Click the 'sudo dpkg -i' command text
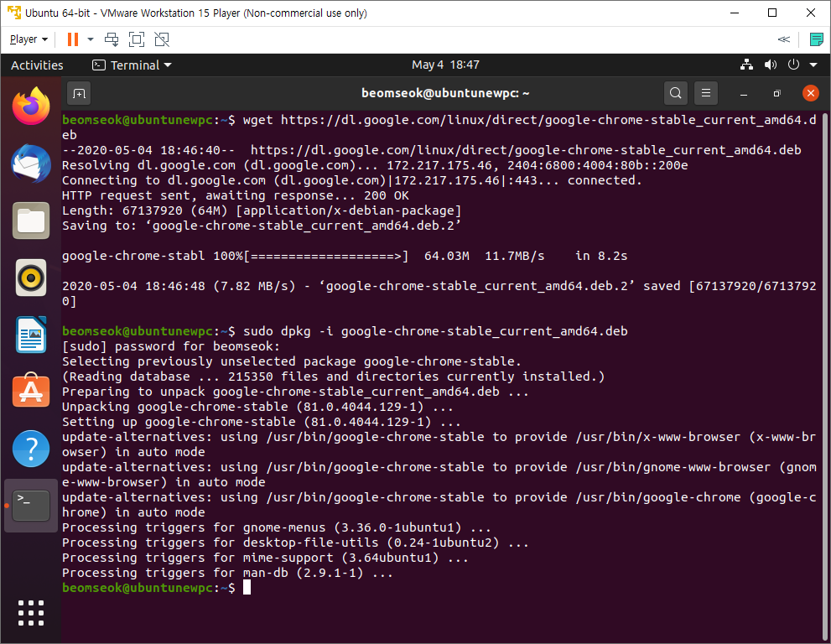Screen dimensions: 831x644 pyautogui.click(x=288, y=331)
